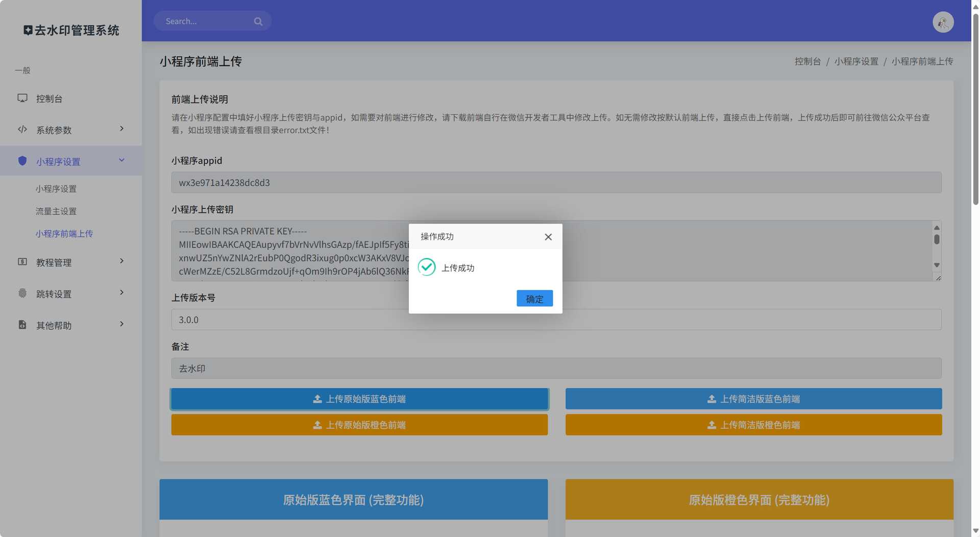
Task: Expand the 跳转设置 submenu arrow
Action: point(121,292)
